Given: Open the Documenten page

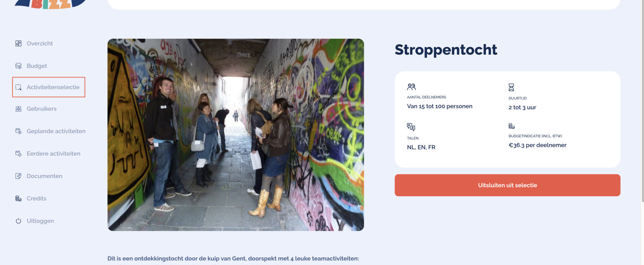Looking at the screenshot, I should pos(44,176).
